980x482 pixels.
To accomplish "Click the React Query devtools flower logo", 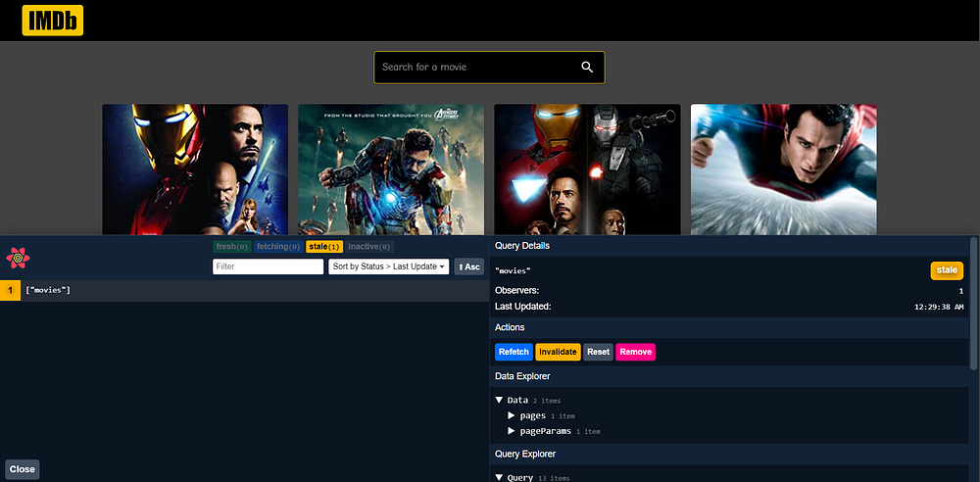I will [18, 258].
